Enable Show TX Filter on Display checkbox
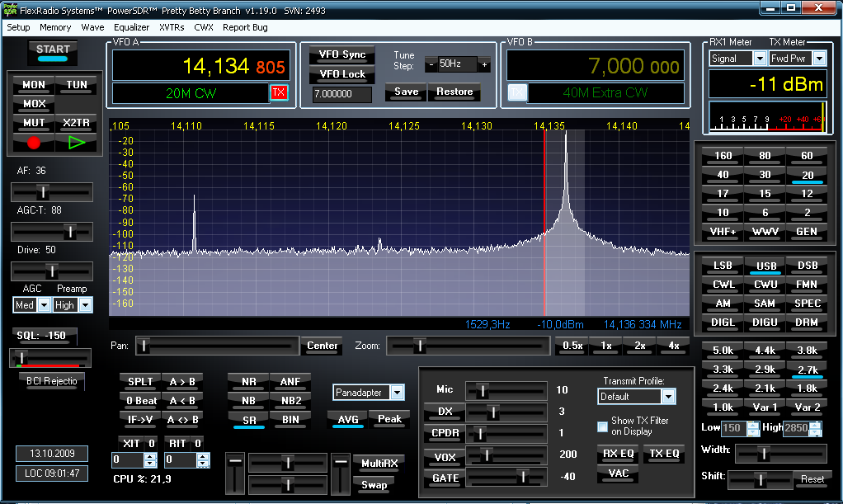The width and height of the screenshot is (843, 504). click(x=602, y=426)
